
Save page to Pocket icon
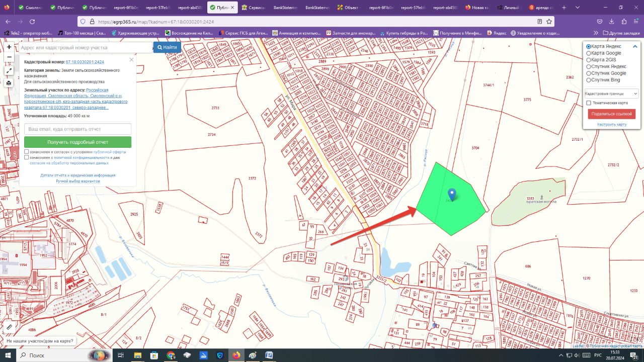coord(600,22)
